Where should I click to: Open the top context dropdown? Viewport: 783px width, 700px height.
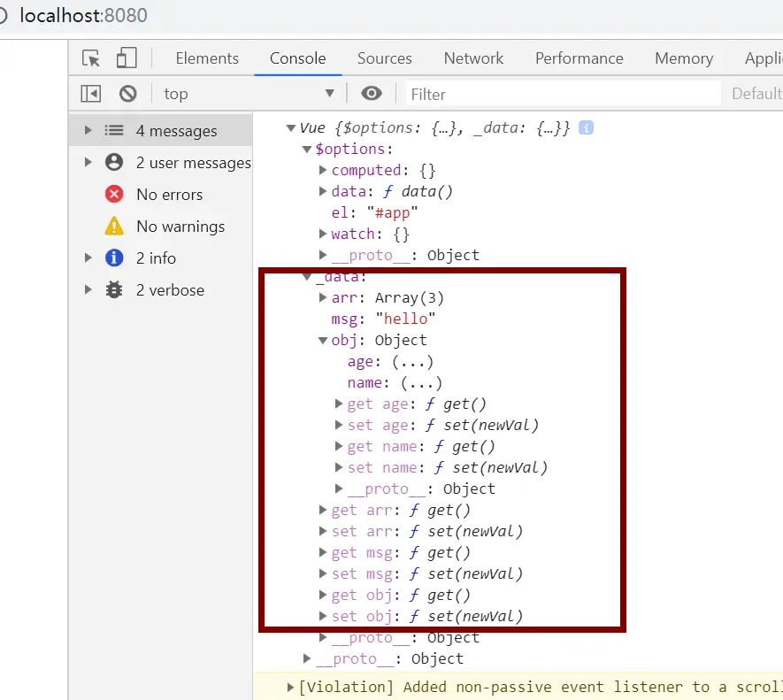(249, 94)
